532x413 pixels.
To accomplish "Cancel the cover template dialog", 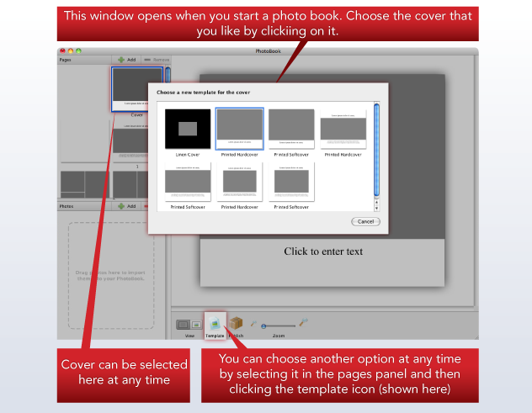I will point(365,221).
